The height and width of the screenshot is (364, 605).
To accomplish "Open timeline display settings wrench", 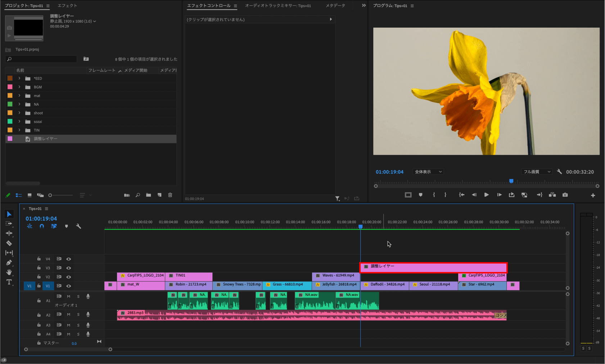I will point(78,226).
